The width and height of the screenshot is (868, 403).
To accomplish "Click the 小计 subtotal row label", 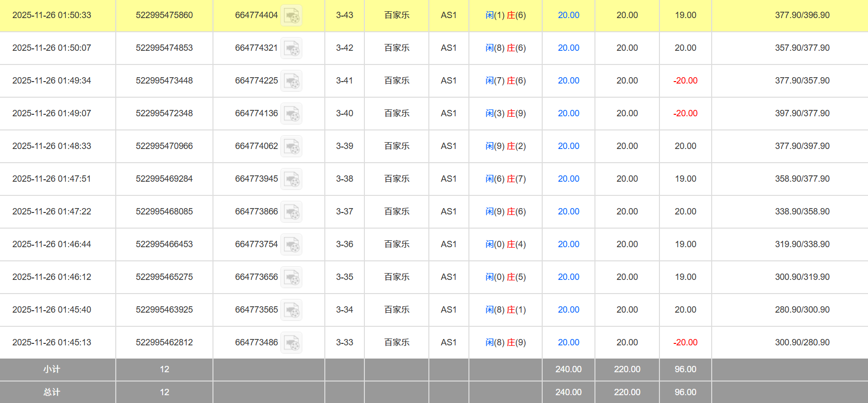I will click(x=52, y=369).
